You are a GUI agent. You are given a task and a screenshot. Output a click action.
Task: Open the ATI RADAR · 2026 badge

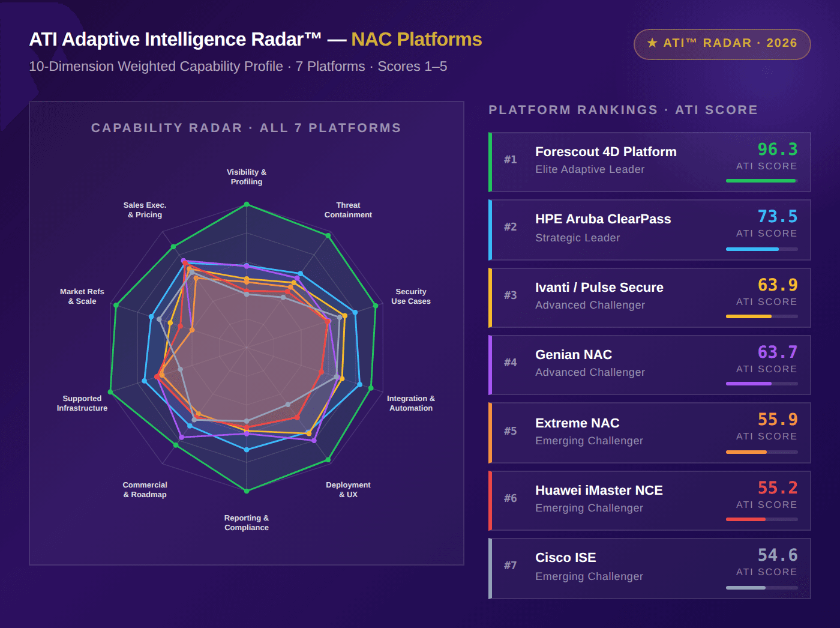(x=722, y=44)
